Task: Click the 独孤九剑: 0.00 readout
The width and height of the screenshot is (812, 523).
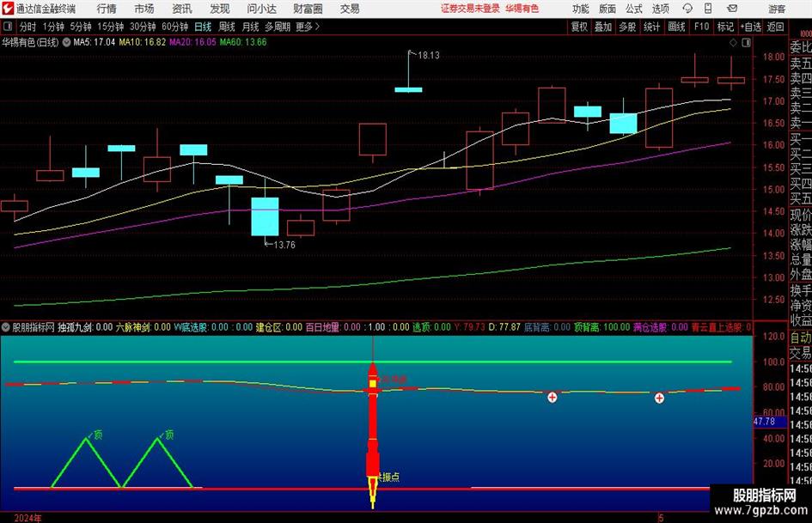Action: 85,327
